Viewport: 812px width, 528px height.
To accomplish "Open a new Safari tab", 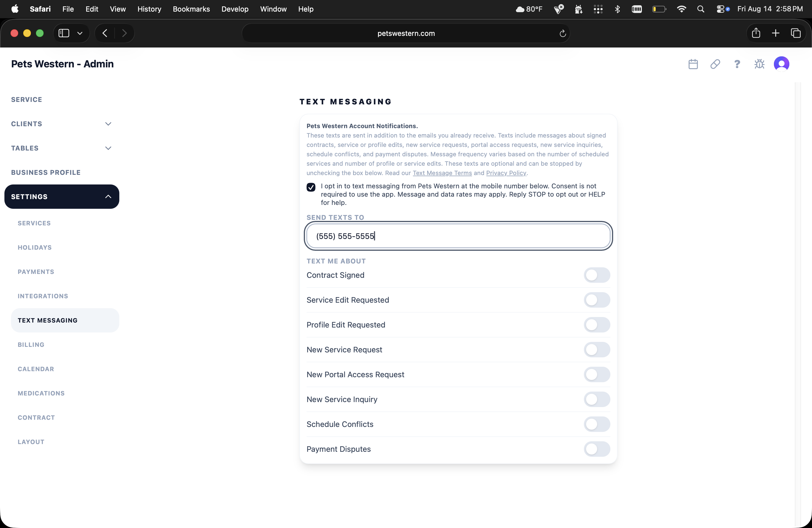I will pos(776,33).
